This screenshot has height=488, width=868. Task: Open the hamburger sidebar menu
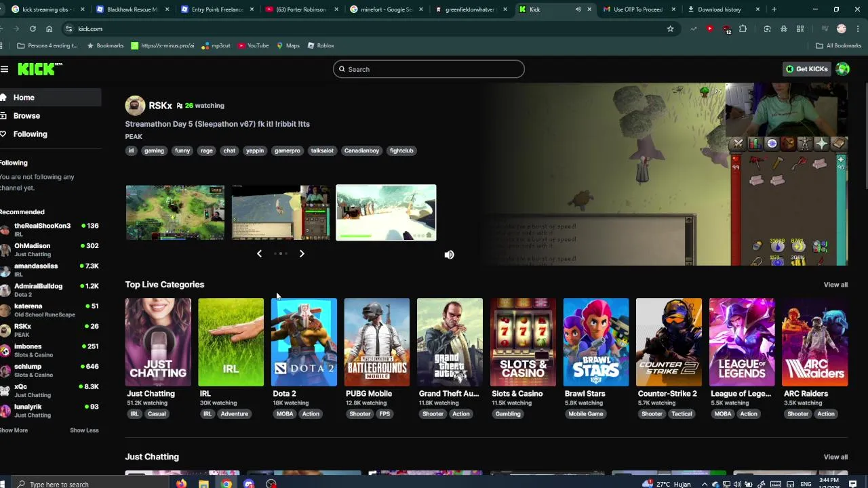[x=4, y=69]
